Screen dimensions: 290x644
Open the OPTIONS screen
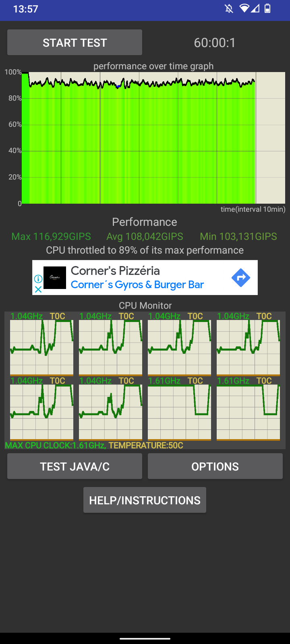(215, 466)
